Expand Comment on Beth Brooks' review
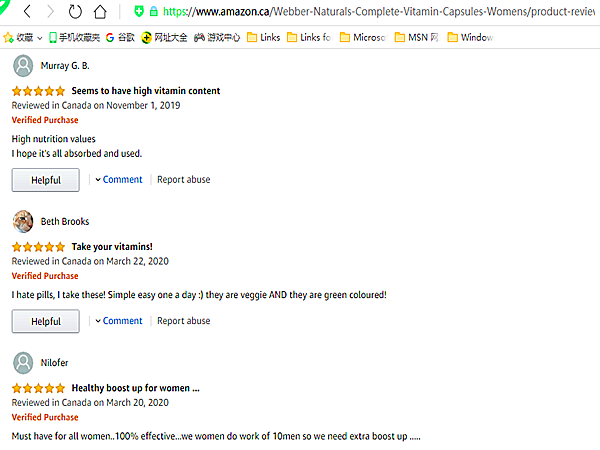The height and width of the screenshot is (450, 600). tap(119, 321)
